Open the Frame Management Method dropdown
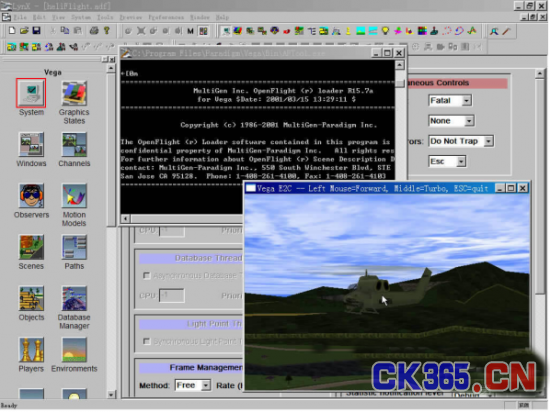The width and height of the screenshot is (550, 412). click(193, 385)
